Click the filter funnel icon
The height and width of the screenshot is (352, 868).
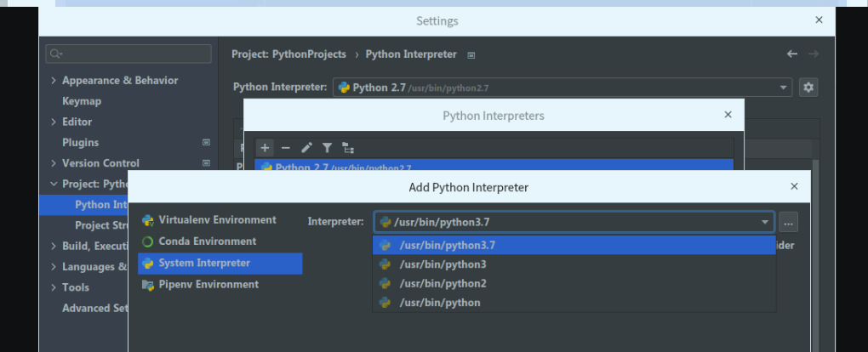[x=327, y=148]
